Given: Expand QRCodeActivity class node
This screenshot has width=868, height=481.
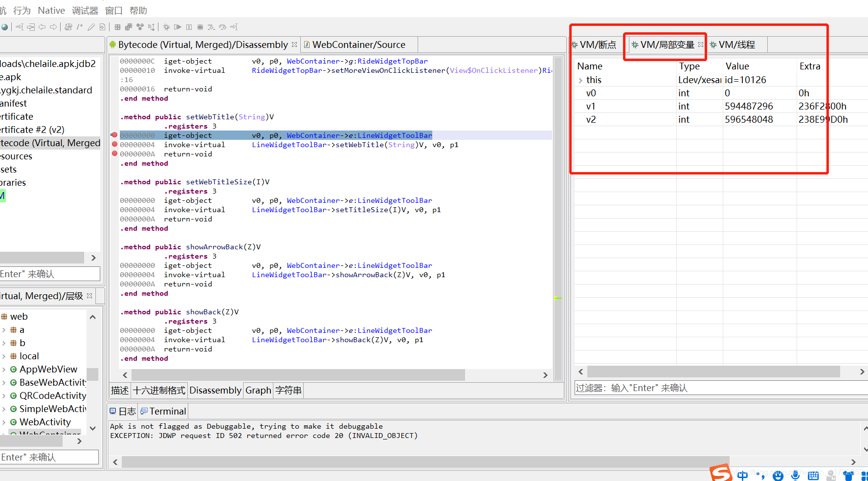Looking at the screenshot, I should click(x=4, y=396).
